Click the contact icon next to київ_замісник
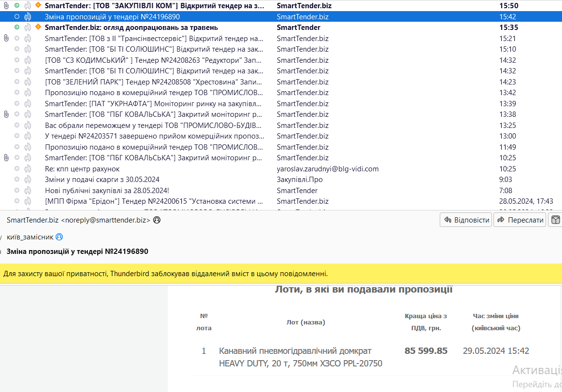Image resolution: width=562 pixels, height=392 pixels. coord(59,237)
